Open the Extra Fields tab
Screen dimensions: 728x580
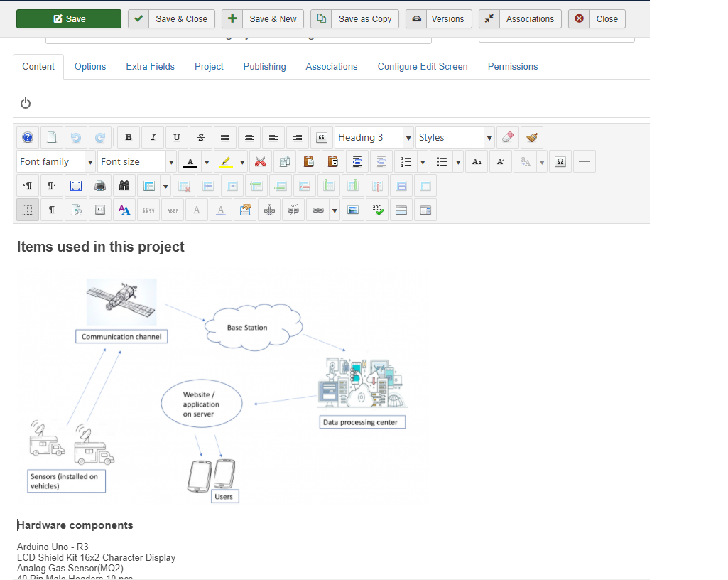(x=150, y=67)
